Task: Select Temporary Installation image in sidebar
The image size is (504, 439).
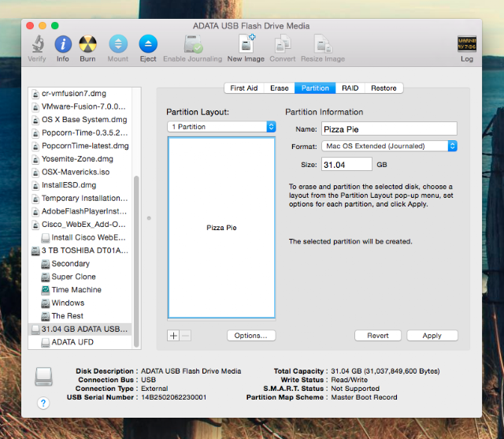Action: point(80,198)
